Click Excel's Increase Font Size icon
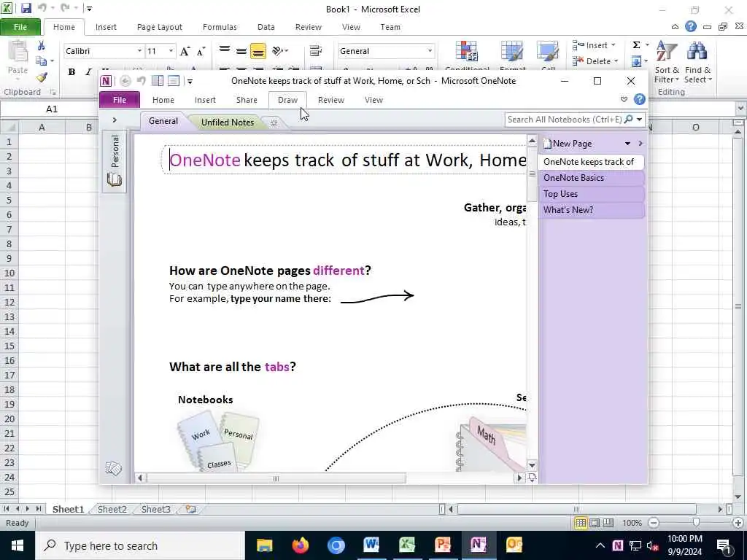This screenshot has width=747, height=560. click(185, 51)
